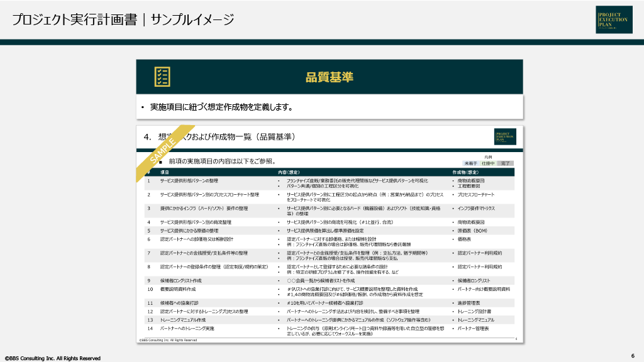Click the BBS Consulting copyright footer text
This screenshot has width=644, height=362.
tap(53, 358)
